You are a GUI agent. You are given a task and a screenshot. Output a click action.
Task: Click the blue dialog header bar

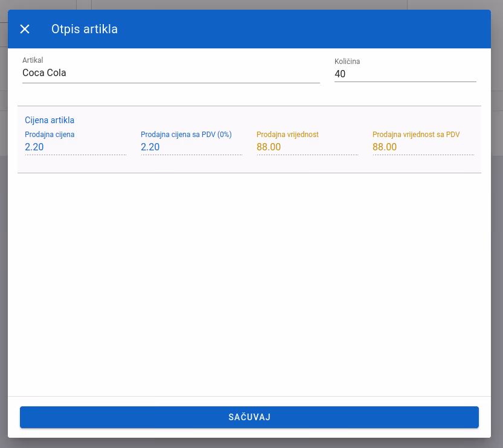[x=289, y=29]
